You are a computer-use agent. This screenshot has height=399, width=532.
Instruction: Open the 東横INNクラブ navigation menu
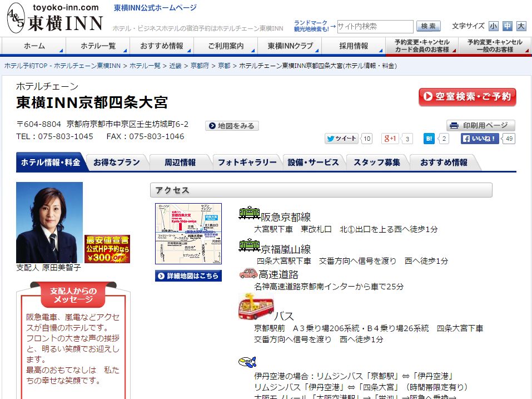[290, 46]
